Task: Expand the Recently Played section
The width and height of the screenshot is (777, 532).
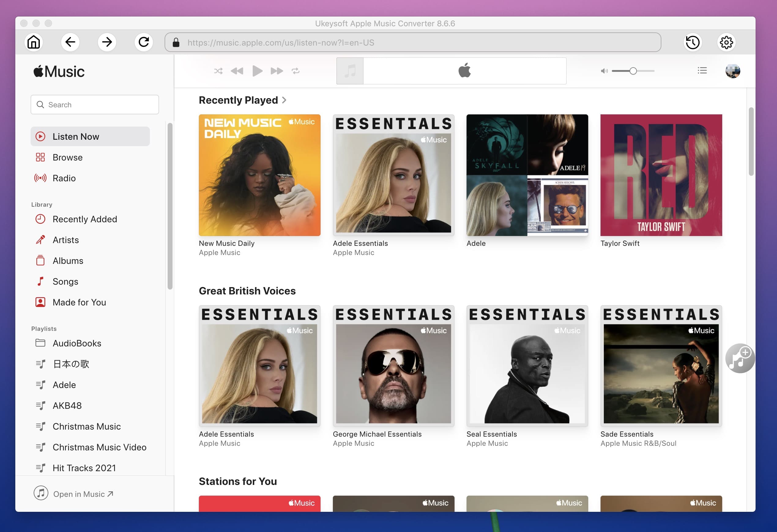Action: pos(286,100)
